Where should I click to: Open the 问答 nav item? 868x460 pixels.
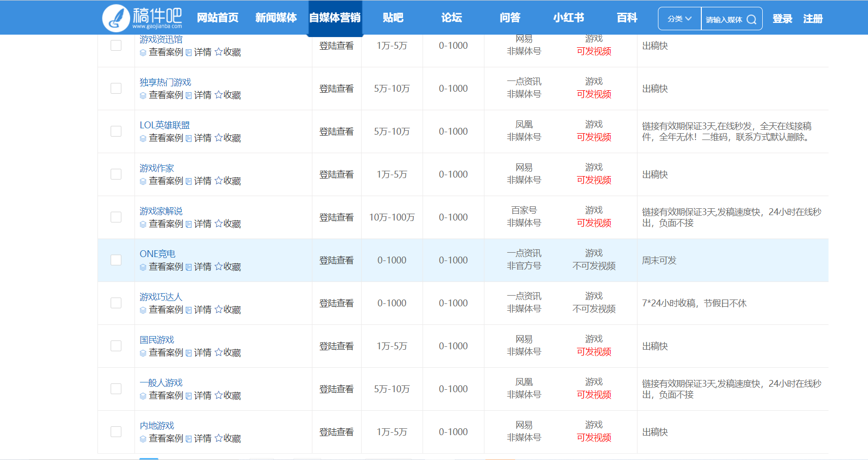coord(510,18)
